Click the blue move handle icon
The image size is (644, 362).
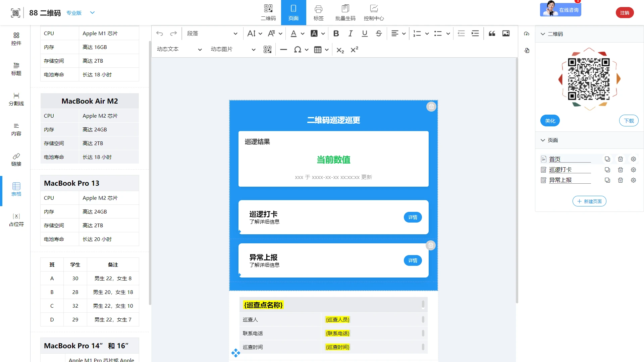236,353
